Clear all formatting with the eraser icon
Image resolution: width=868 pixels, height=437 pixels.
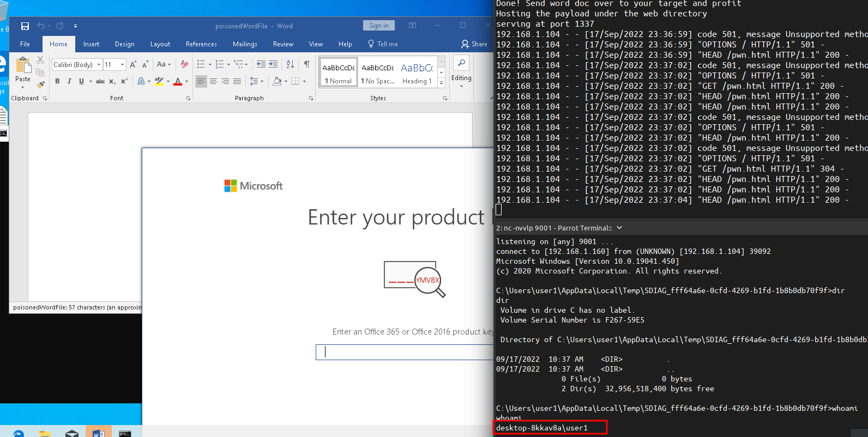pyautogui.click(x=184, y=64)
